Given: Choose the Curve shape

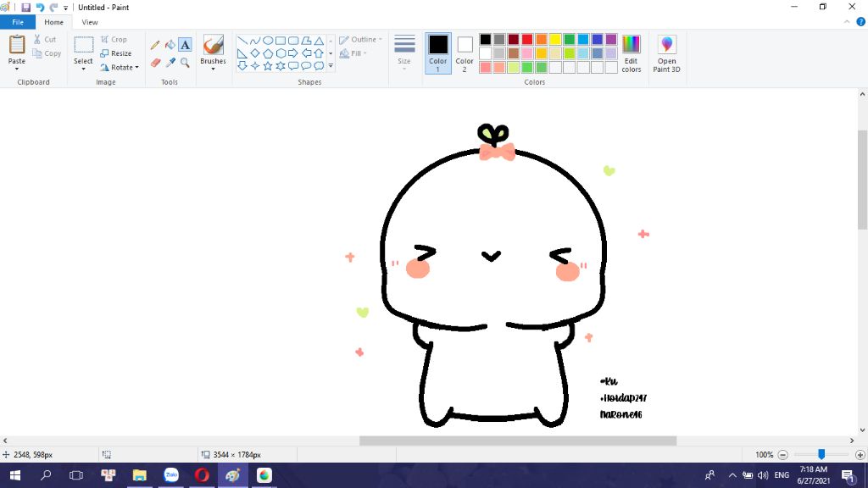Looking at the screenshot, I should pos(255,41).
